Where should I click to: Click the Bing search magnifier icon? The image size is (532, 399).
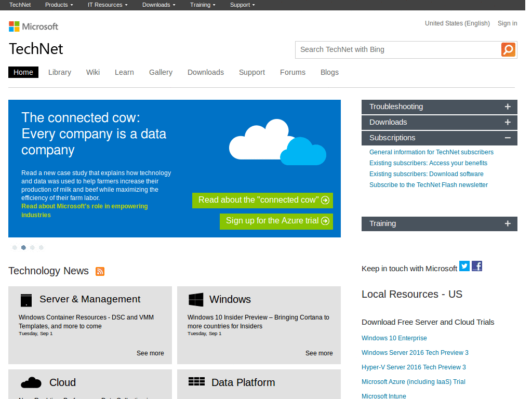[x=508, y=49]
